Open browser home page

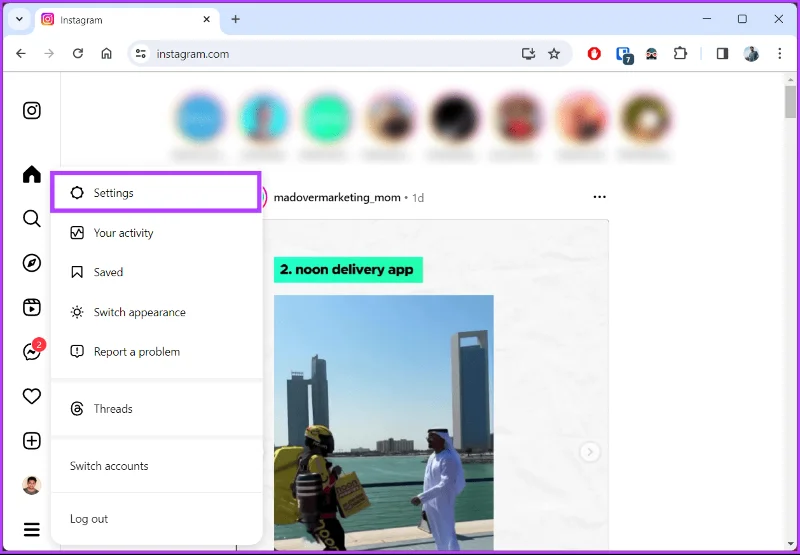point(106,54)
